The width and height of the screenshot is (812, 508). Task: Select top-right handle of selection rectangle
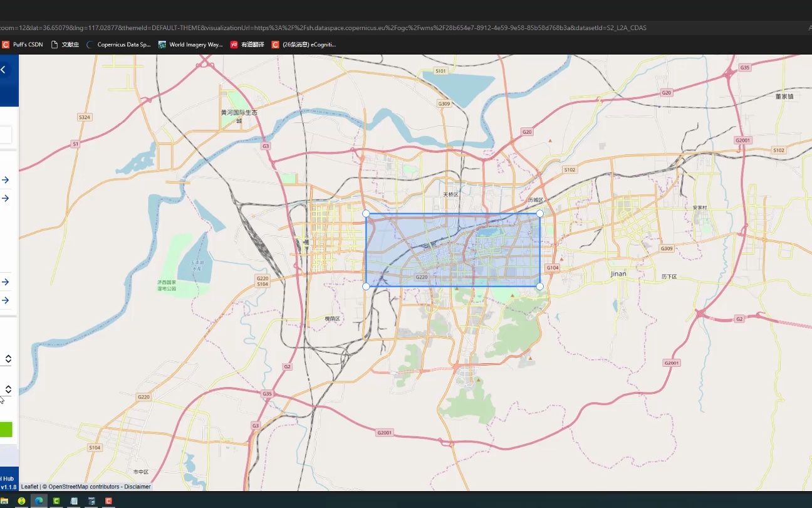(540, 214)
